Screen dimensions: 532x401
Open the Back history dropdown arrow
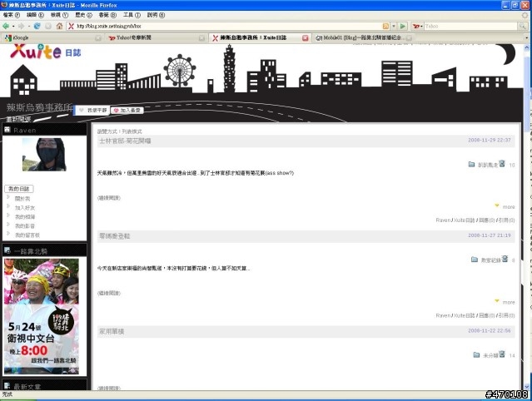point(13,26)
